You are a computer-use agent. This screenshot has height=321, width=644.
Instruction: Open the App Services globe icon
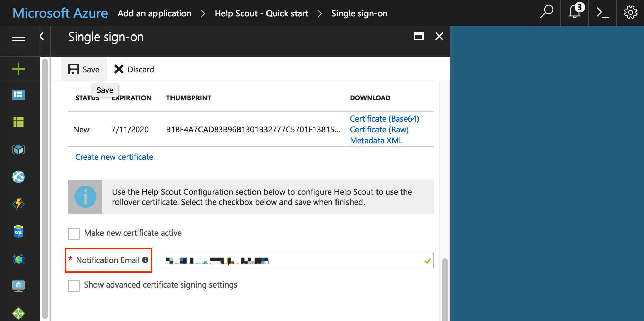click(x=18, y=177)
